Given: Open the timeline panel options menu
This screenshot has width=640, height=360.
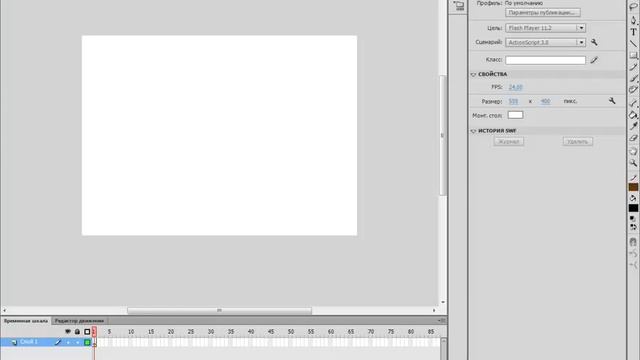Looking at the screenshot, I should point(442,321).
